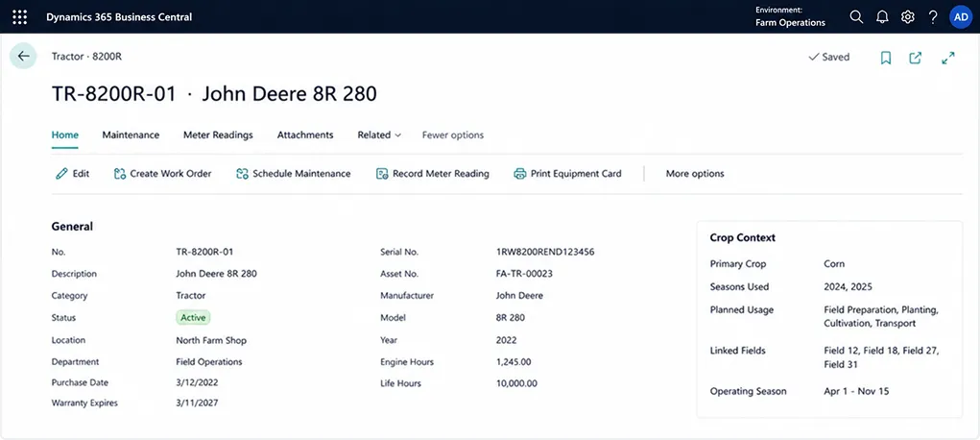Click the Warranty Expires value 3/11/2027
The height and width of the screenshot is (440, 980).
[197, 403]
